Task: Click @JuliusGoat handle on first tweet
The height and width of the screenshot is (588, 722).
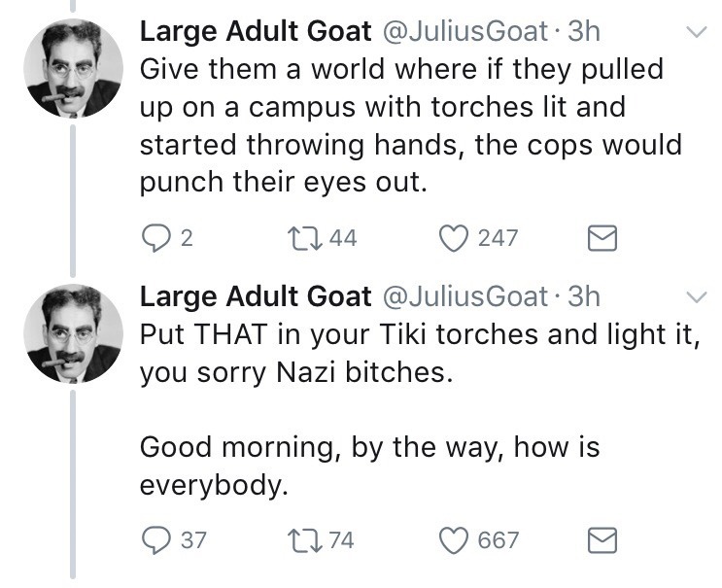Action: [x=464, y=32]
